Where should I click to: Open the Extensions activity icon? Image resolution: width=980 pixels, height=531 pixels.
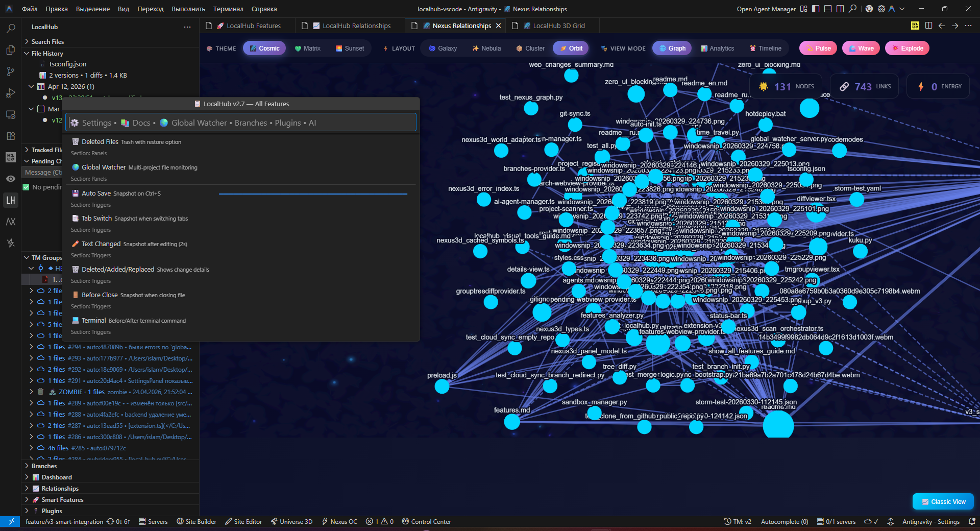tap(11, 136)
